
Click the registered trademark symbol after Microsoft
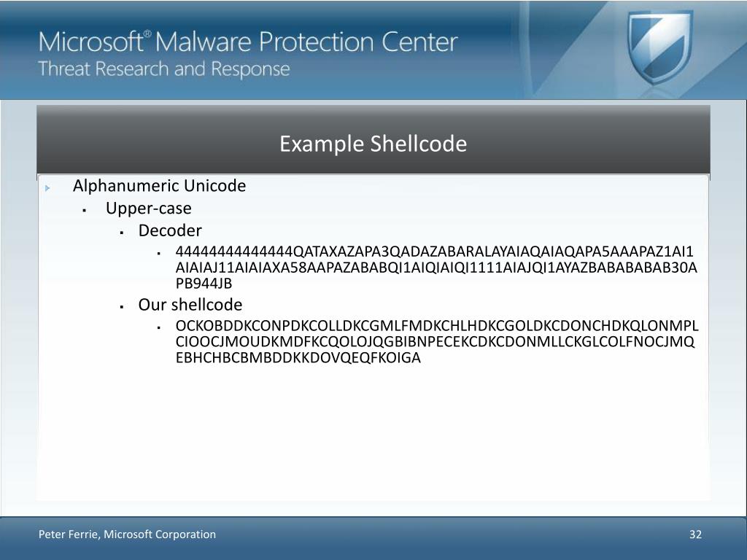coord(147,34)
